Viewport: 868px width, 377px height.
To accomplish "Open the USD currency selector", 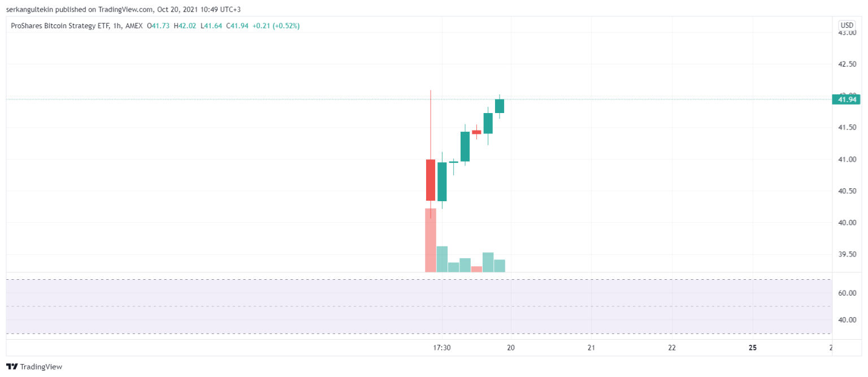I will [x=847, y=25].
